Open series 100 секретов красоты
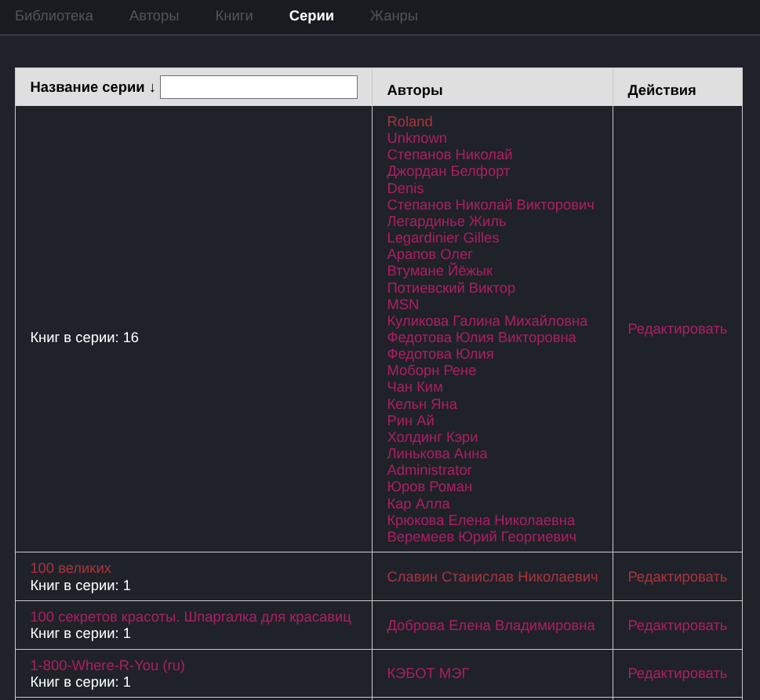 (x=191, y=617)
